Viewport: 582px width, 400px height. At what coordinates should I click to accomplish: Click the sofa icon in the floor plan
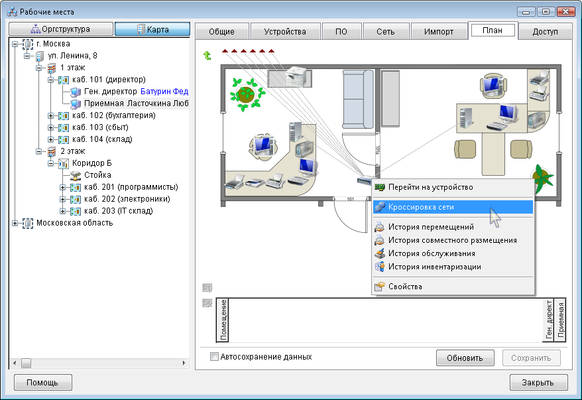(x=358, y=99)
